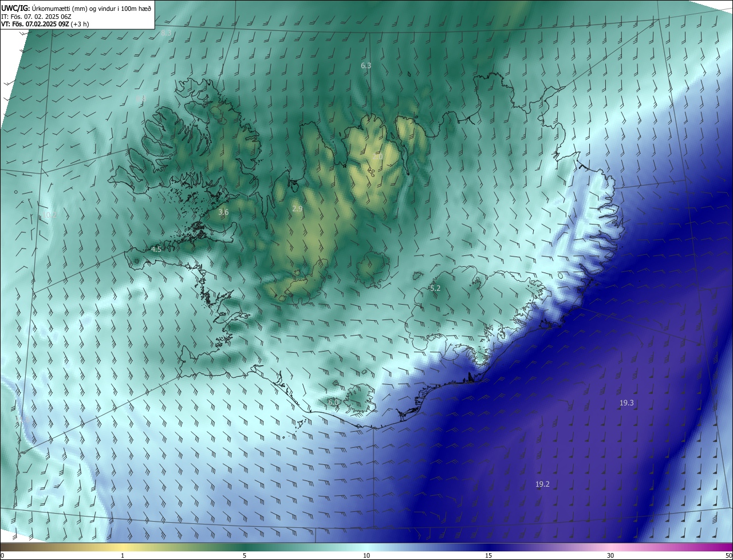Click the 15 tick on the color scale
The height and width of the screenshot is (560, 733).
coord(488,555)
